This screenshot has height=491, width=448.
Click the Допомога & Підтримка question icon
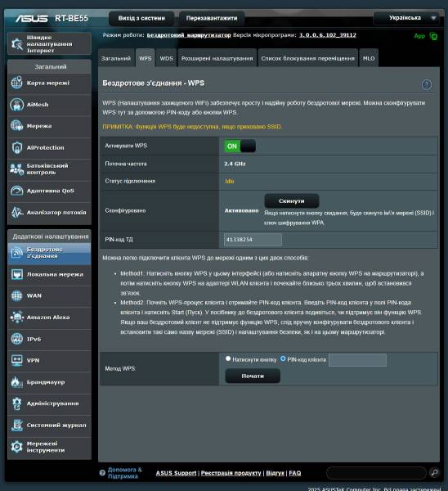point(102,473)
